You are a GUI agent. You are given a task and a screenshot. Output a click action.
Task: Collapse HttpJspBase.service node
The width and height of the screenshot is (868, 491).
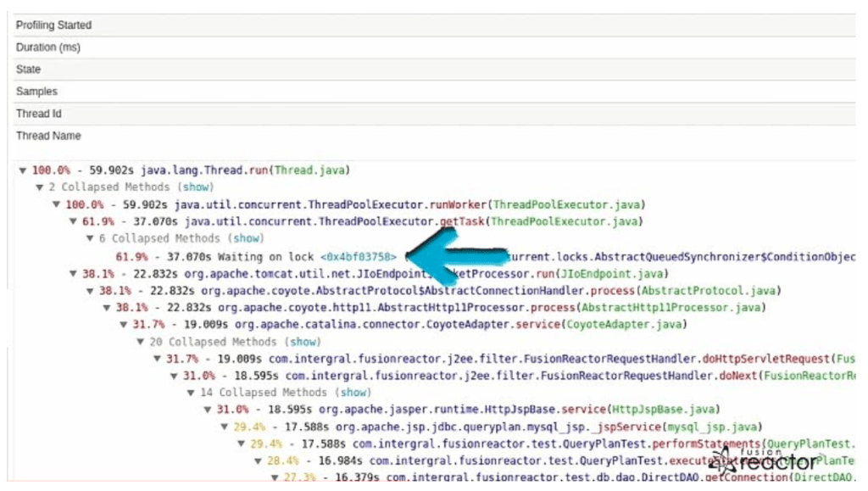click(209, 410)
